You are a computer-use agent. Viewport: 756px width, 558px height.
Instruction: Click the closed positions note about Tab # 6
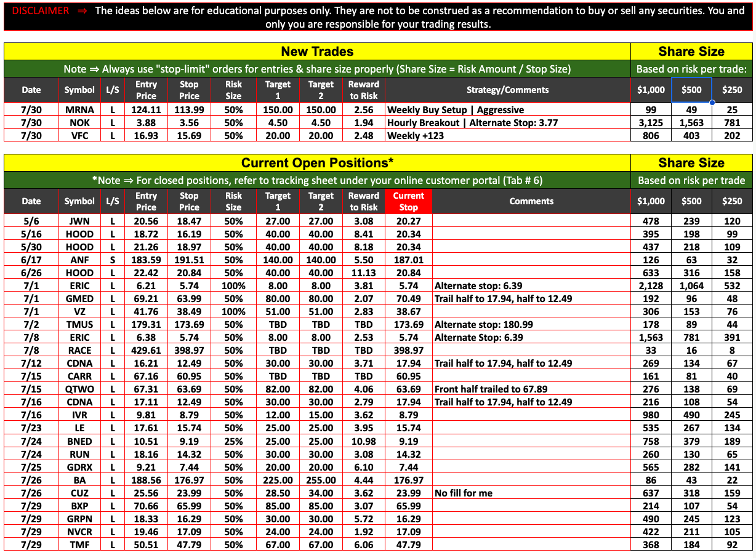point(317,180)
